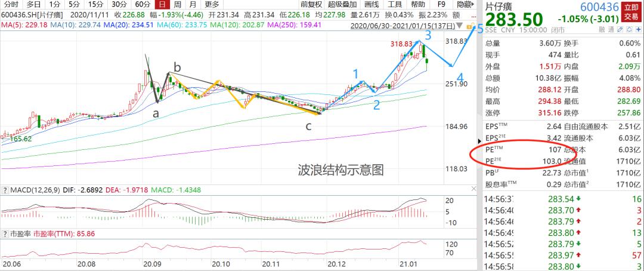Open the 工具 tools menu

tap(395, 5)
